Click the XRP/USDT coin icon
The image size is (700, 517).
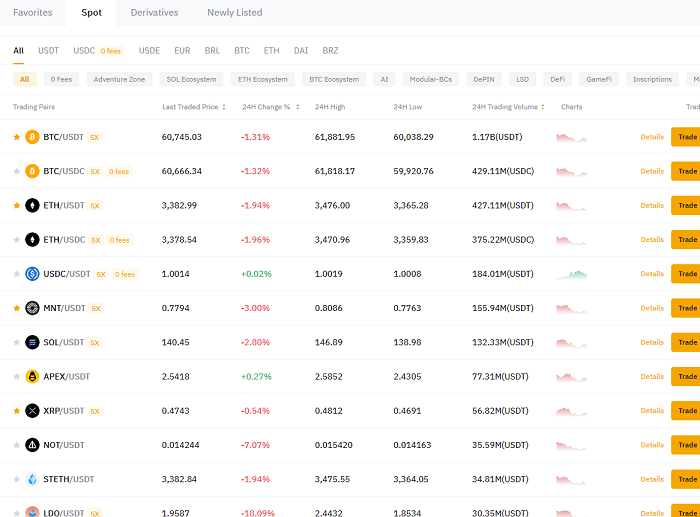(x=32, y=411)
